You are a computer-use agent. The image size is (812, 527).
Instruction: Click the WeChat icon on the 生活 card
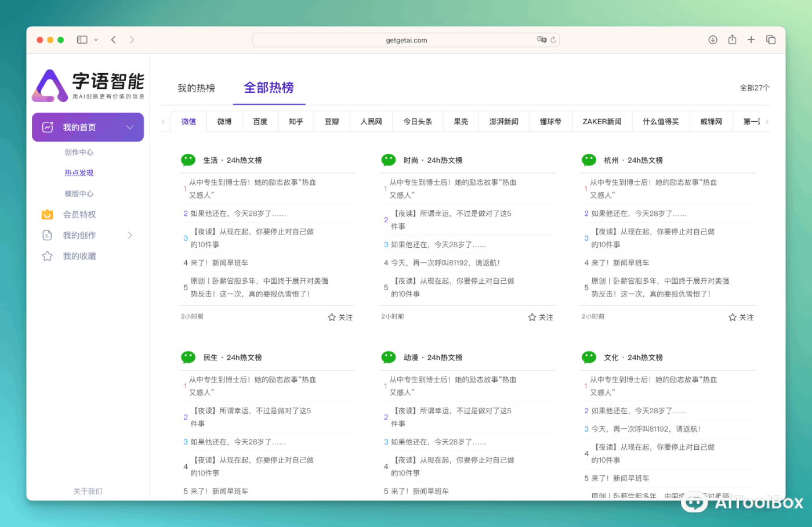click(x=188, y=160)
